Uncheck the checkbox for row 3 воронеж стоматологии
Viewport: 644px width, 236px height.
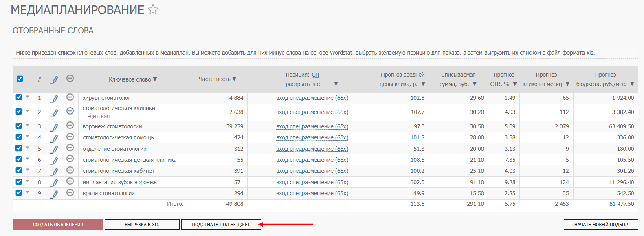pos(19,126)
